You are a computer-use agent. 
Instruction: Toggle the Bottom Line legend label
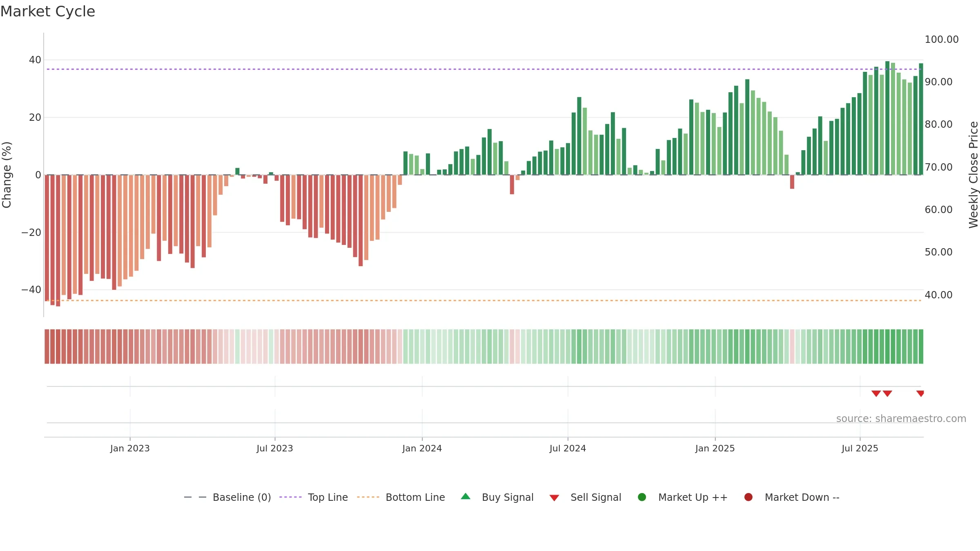(415, 497)
